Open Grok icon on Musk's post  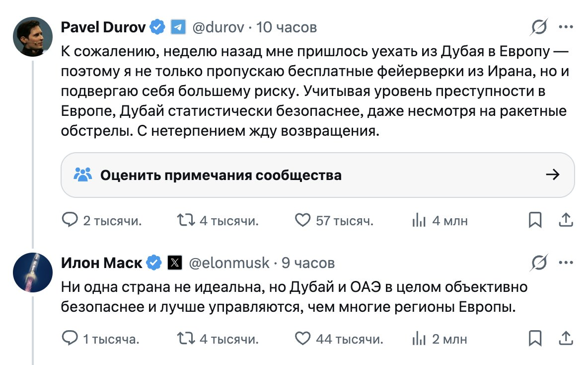point(539,263)
